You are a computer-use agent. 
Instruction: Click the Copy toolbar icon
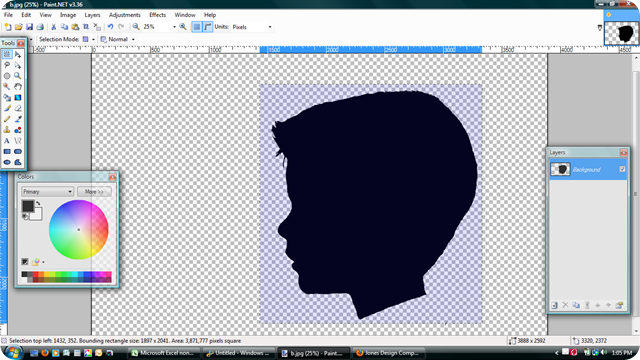[x=64, y=27]
